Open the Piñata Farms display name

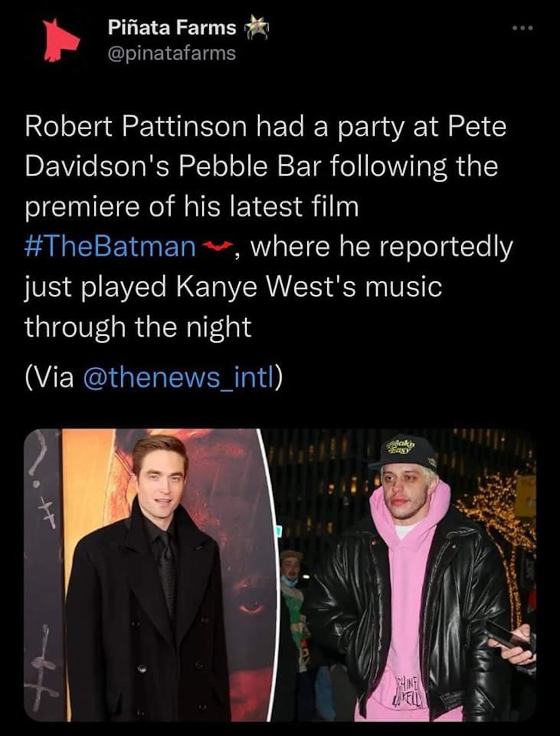[x=172, y=27]
